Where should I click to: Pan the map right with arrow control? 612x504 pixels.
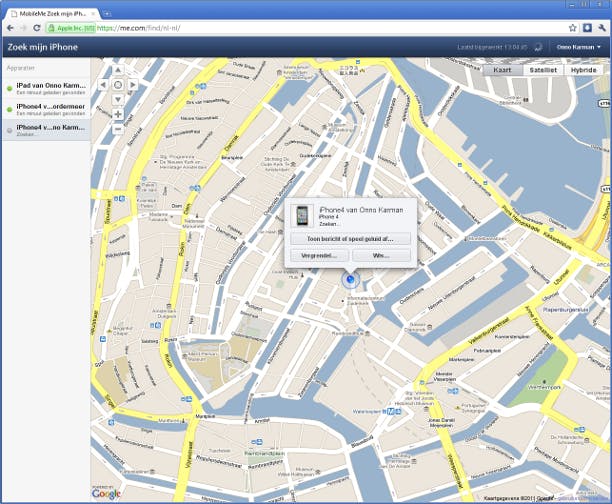[133, 85]
